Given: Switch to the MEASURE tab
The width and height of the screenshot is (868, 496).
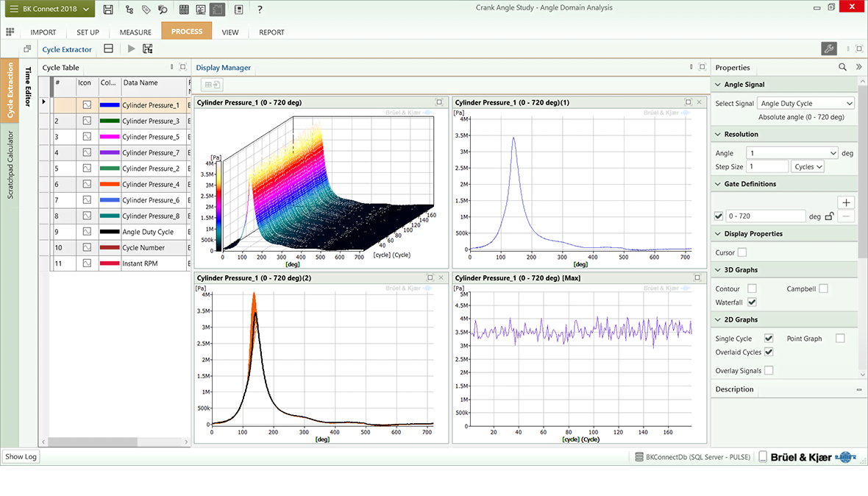Looking at the screenshot, I should pos(135,32).
